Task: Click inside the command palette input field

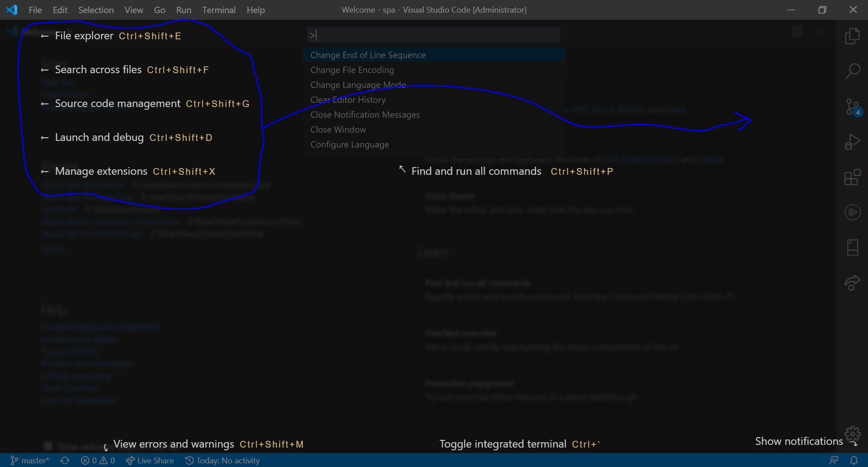Action: click(x=433, y=34)
